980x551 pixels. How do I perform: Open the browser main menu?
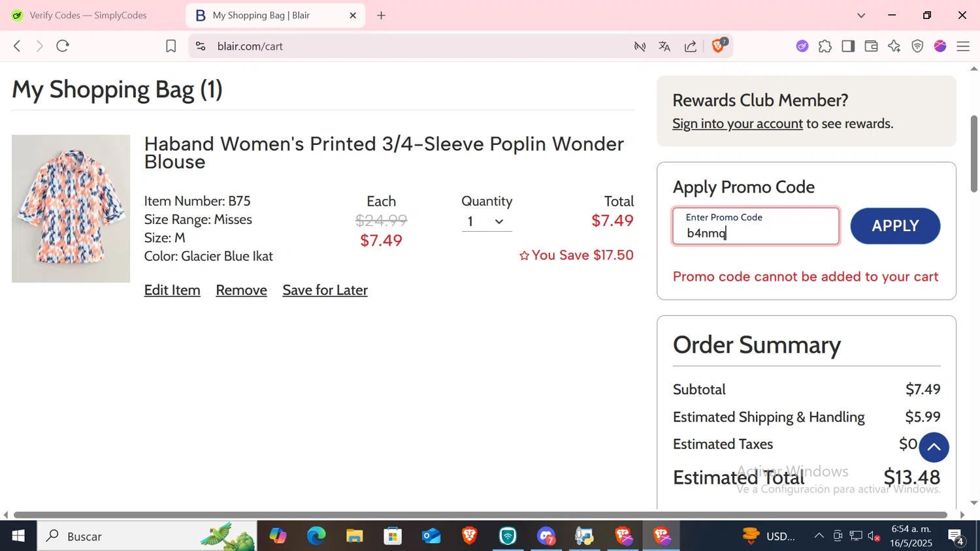click(x=963, y=46)
